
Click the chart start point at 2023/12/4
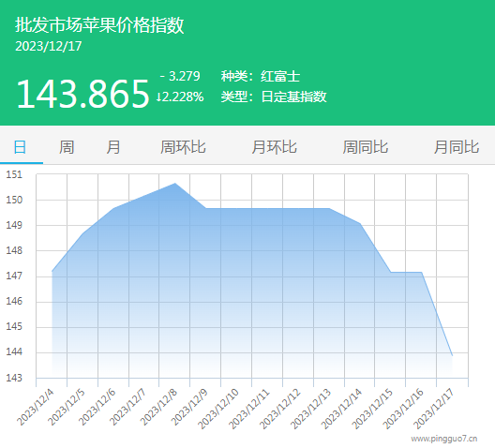coord(52,271)
